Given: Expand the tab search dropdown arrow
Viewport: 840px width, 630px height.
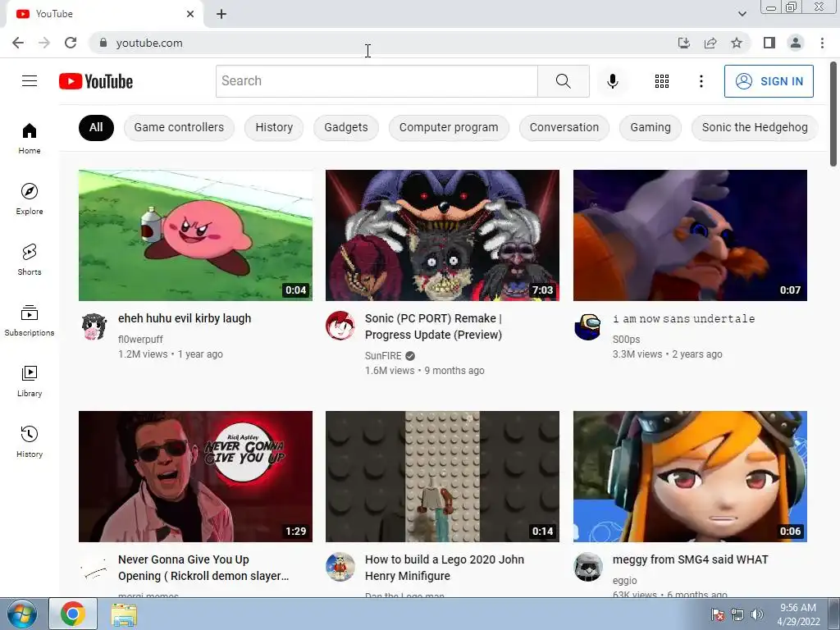Looking at the screenshot, I should click(x=742, y=14).
